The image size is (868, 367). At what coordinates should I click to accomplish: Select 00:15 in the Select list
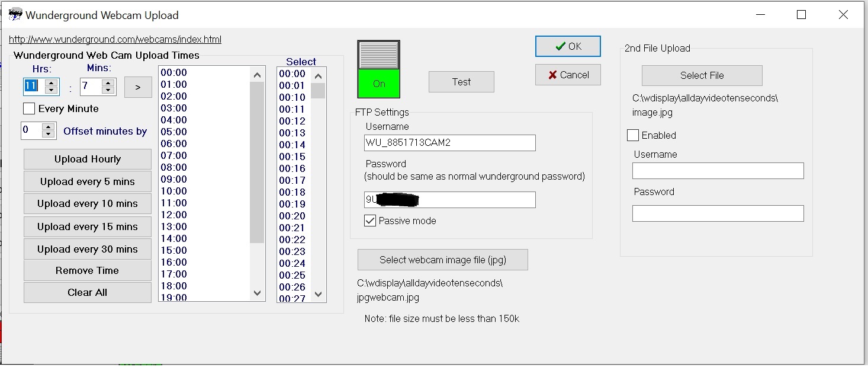click(292, 157)
